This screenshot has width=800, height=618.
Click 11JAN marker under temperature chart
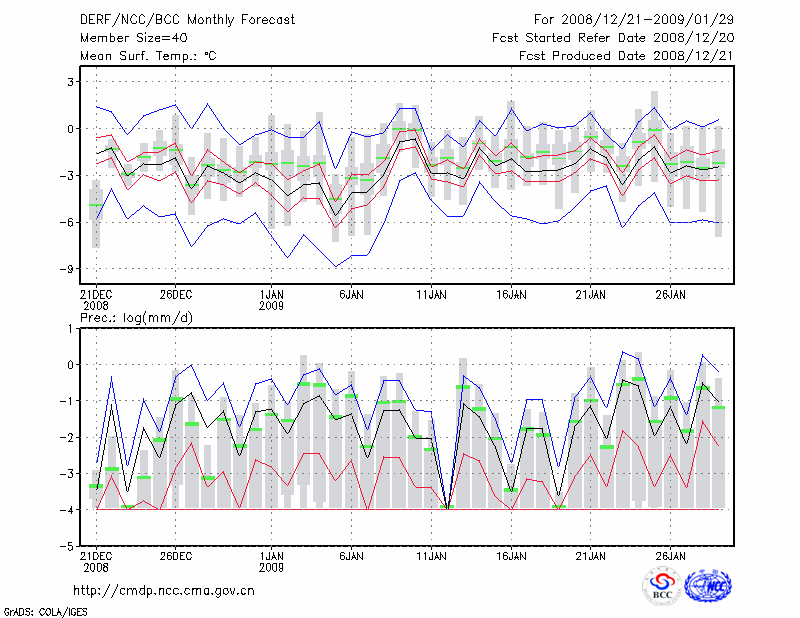tap(431, 295)
